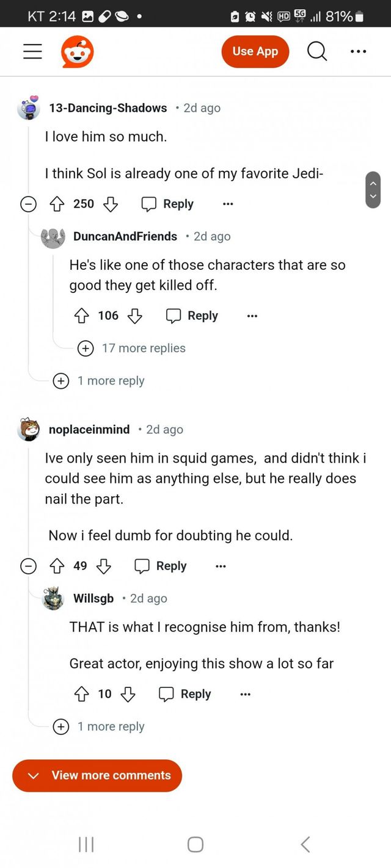Upvote DuncanAndFriends' reply
Image resolution: width=391 pixels, height=868 pixels.
pyautogui.click(x=81, y=316)
